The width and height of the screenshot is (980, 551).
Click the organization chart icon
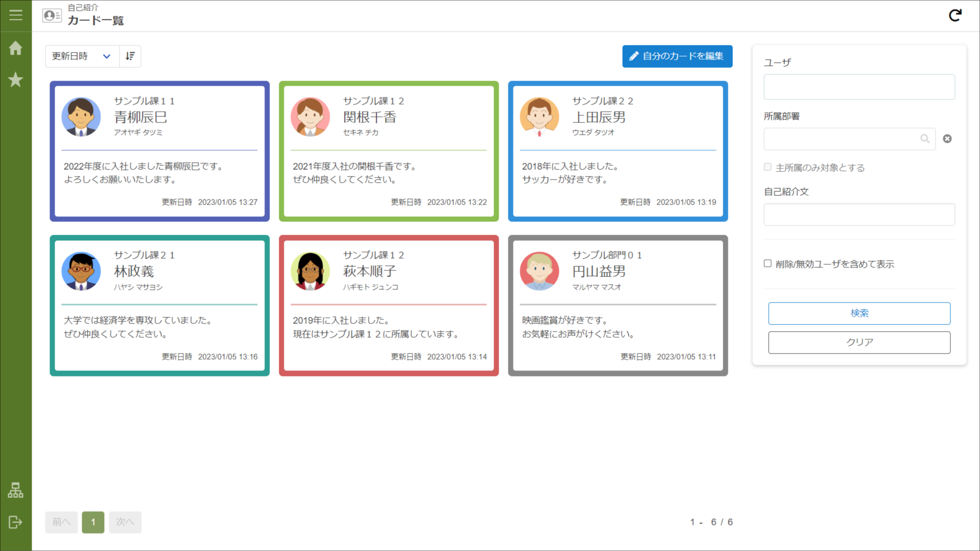tap(15, 491)
